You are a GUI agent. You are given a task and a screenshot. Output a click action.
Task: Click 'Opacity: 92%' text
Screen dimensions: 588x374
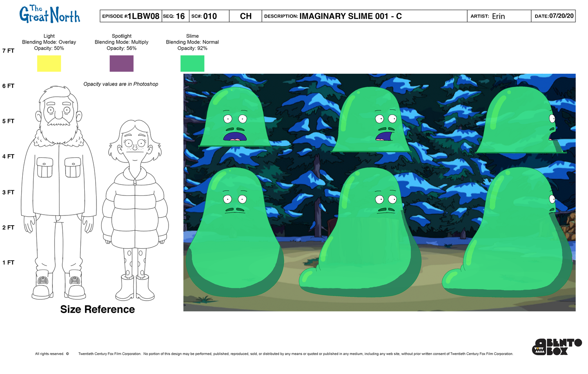[x=192, y=48]
